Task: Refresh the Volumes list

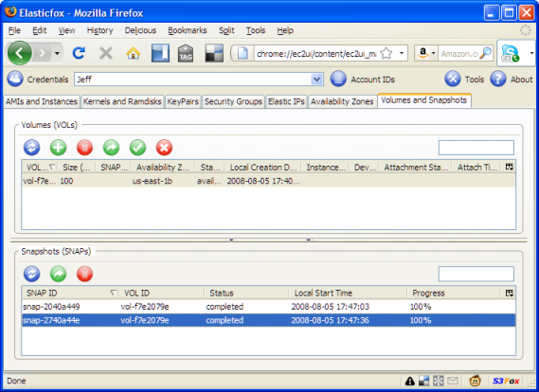Action: click(x=31, y=148)
